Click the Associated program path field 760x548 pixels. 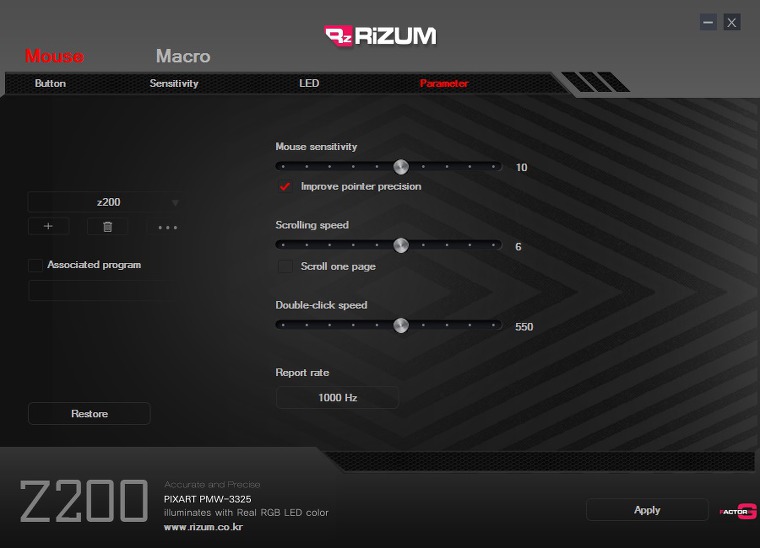click(105, 291)
